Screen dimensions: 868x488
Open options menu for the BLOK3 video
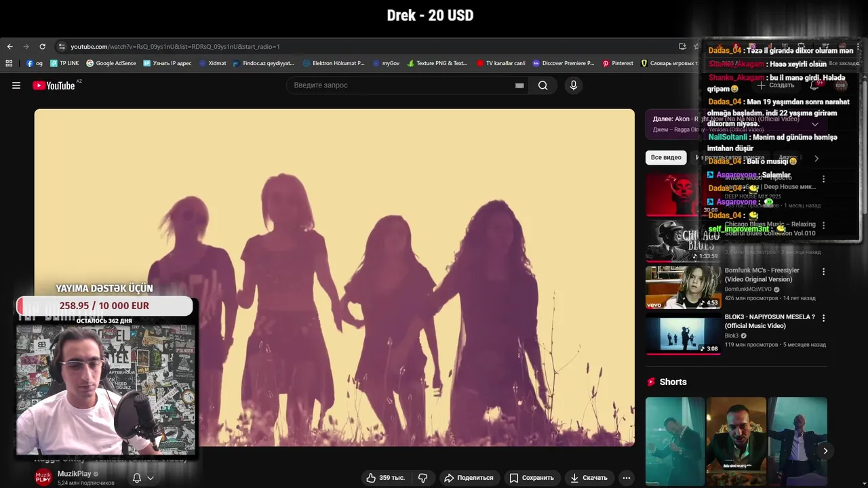[x=824, y=318]
